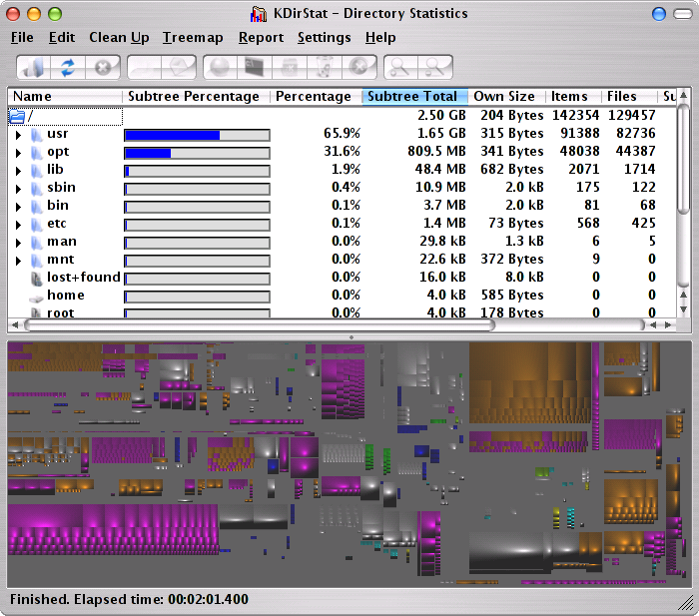Click the Open Directory toolbar icon
Viewport: 699px width, 616px height.
point(35,68)
